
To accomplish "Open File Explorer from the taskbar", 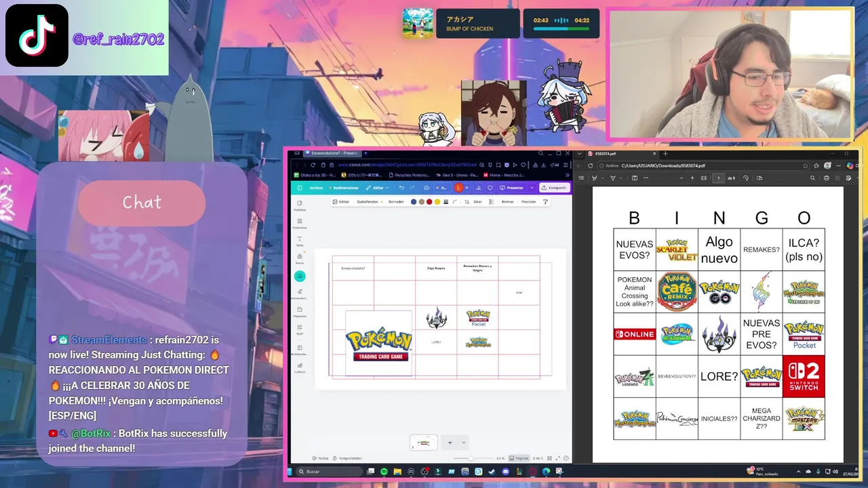I will click(397, 471).
